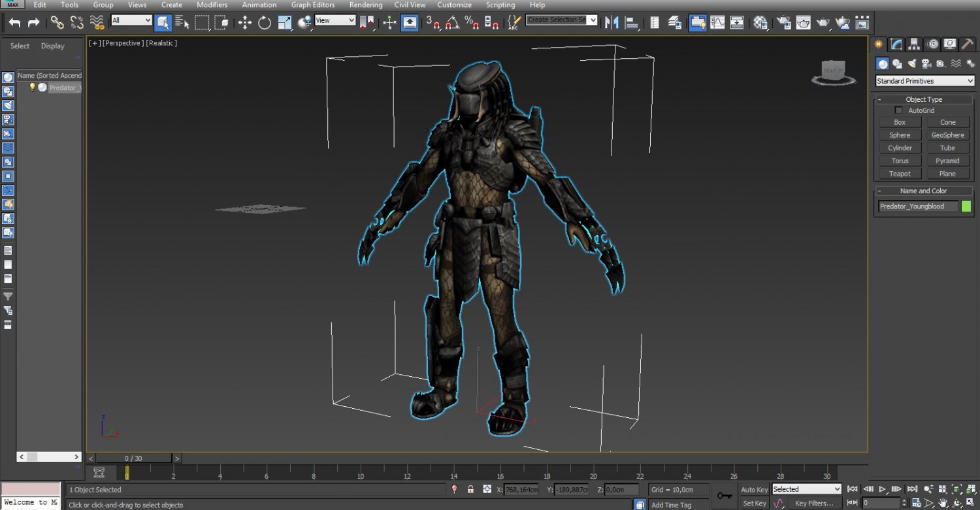Open the Select by Name dialog
This screenshot has width=980, height=510.
(x=182, y=22)
